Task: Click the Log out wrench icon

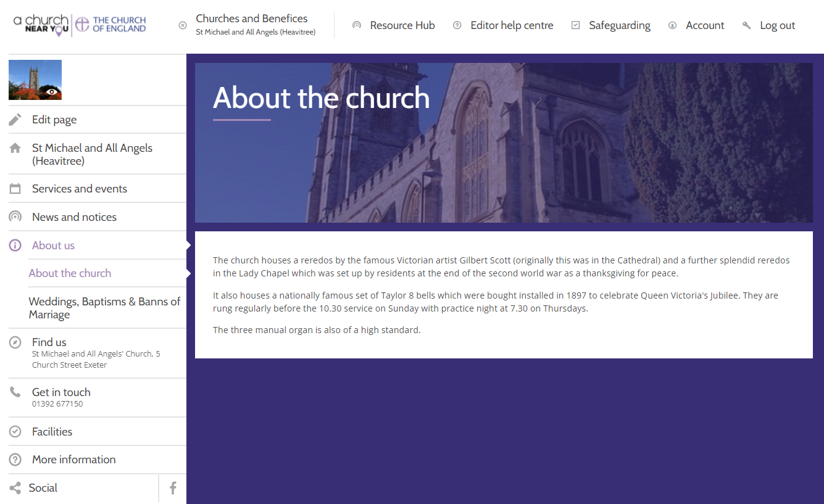Action: tap(746, 25)
